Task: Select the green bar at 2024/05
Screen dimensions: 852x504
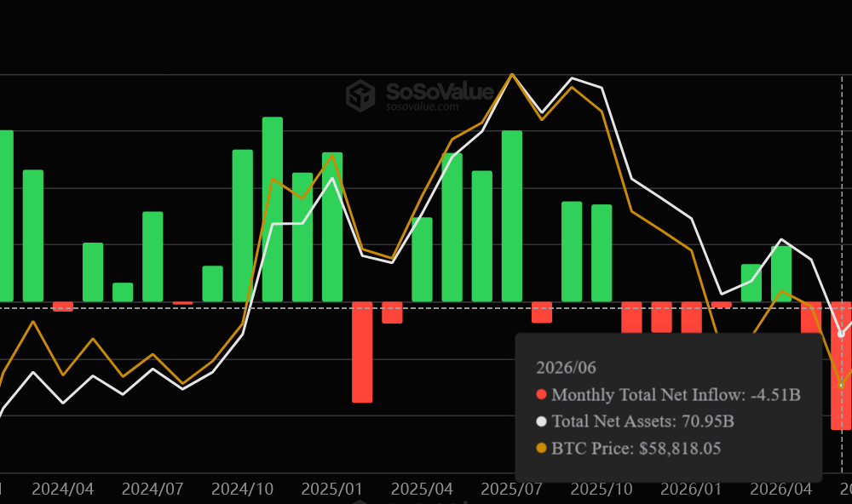Action: [x=93, y=272]
